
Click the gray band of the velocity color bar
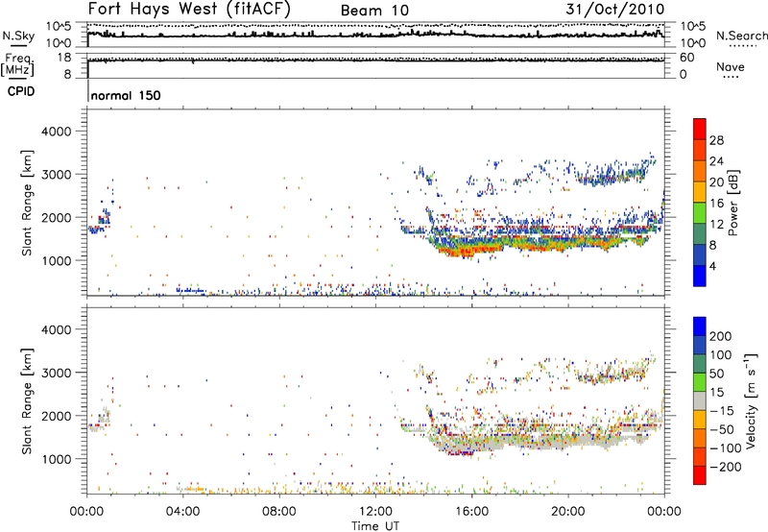coord(700,401)
